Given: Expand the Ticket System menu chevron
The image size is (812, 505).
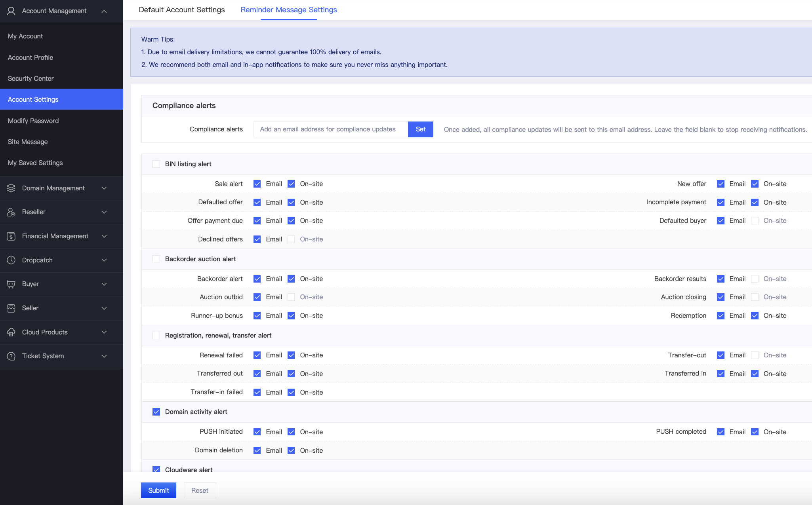Looking at the screenshot, I should pos(104,356).
